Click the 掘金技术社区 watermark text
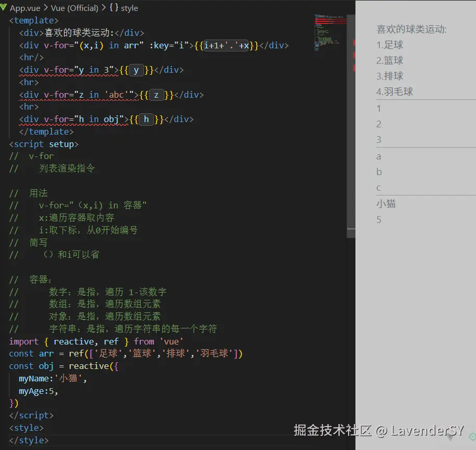This screenshot has width=476, height=450. coord(333,430)
